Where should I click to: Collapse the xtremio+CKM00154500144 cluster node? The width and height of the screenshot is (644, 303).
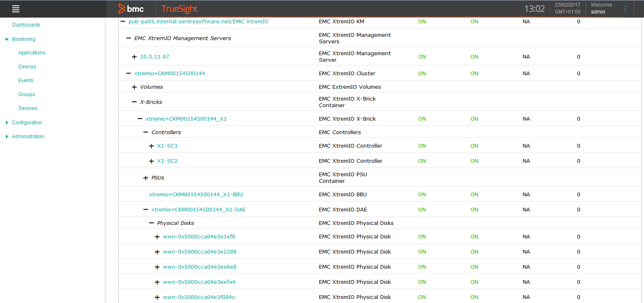click(129, 73)
